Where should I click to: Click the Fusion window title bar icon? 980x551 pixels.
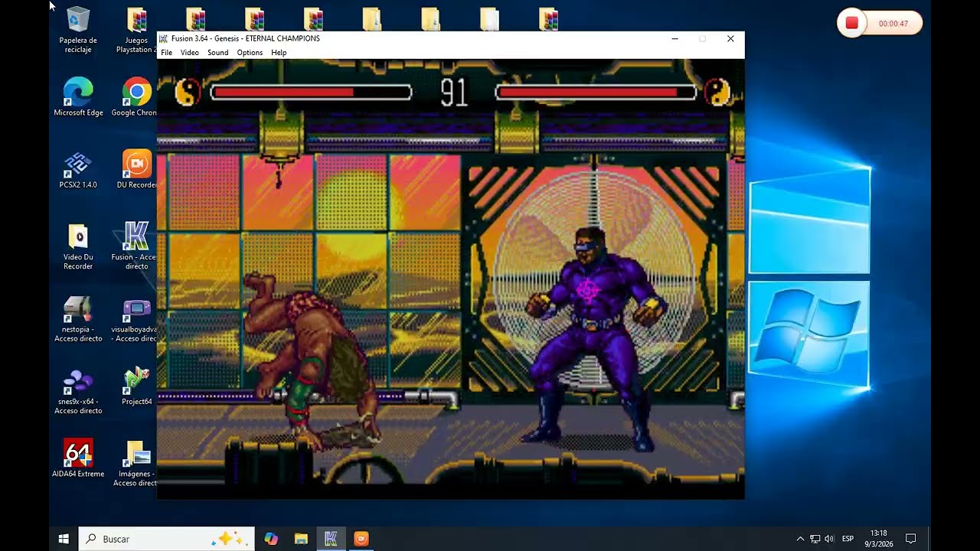point(163,38)
